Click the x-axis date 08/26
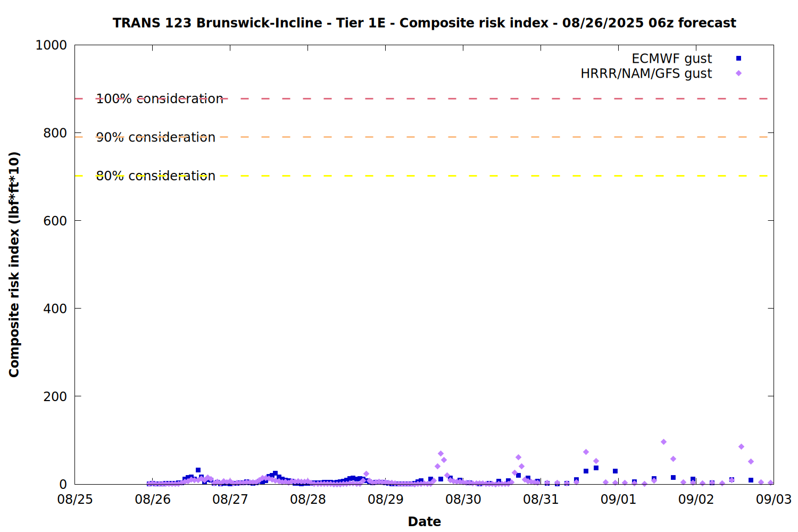The height and width of the screenshot is (532, 798). [153, 499]
